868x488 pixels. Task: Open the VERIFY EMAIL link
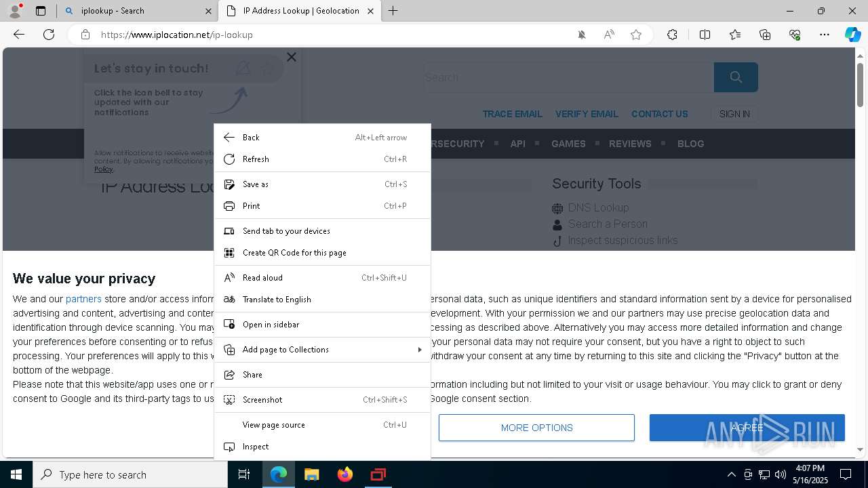pos(587,114)
